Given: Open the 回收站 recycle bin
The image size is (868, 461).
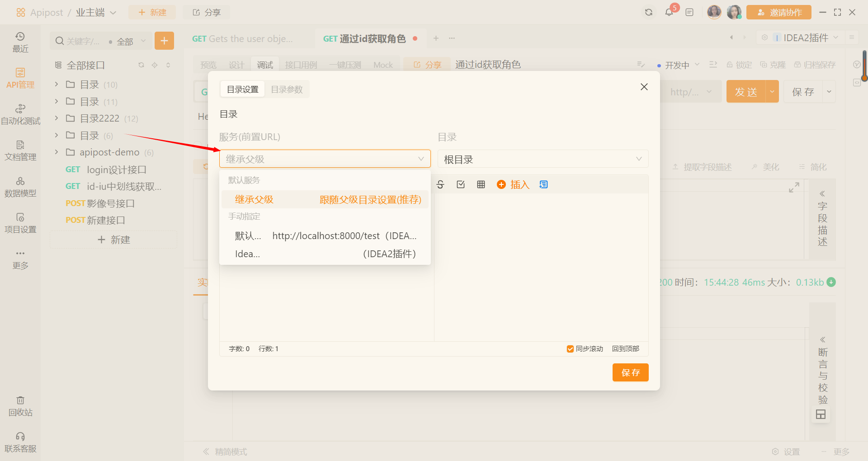Looking at the screenshot, I should point(20,406).
